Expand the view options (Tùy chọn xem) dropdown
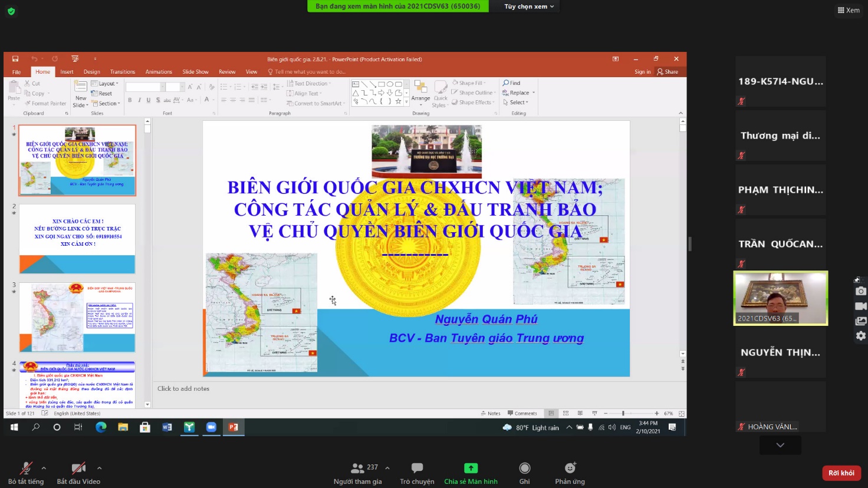 (529, 6)
